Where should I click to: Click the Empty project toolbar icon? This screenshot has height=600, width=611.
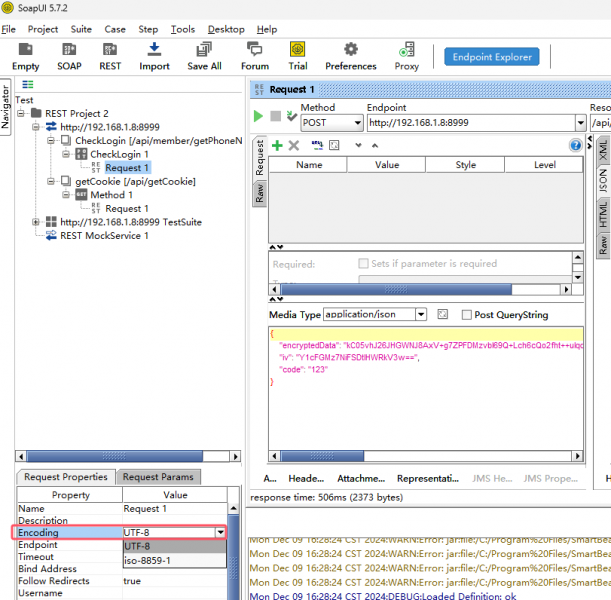click(x=25, y=50)
